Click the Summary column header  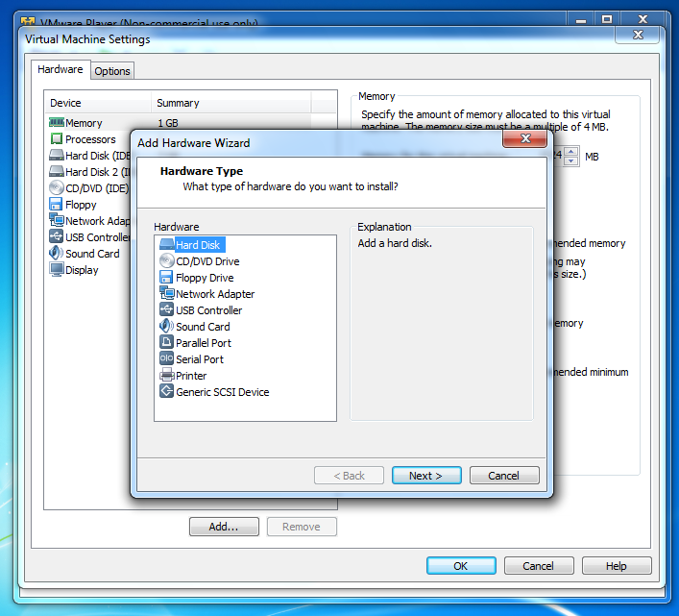[x=231, y=103]
